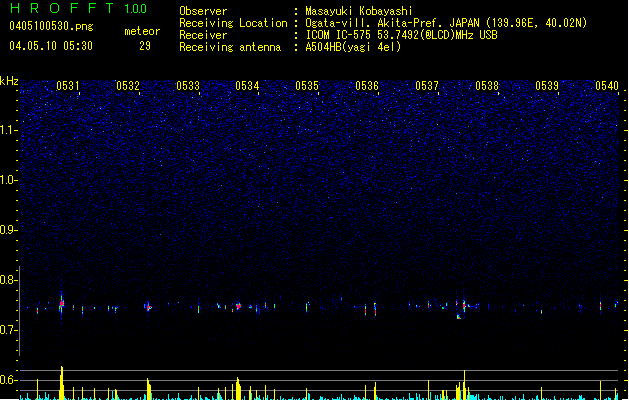Click the 0.7 kHz axis label
Image resolution: width=629 pixels, height=400 pixels.
pyautogui.click(x=9, y=330)
